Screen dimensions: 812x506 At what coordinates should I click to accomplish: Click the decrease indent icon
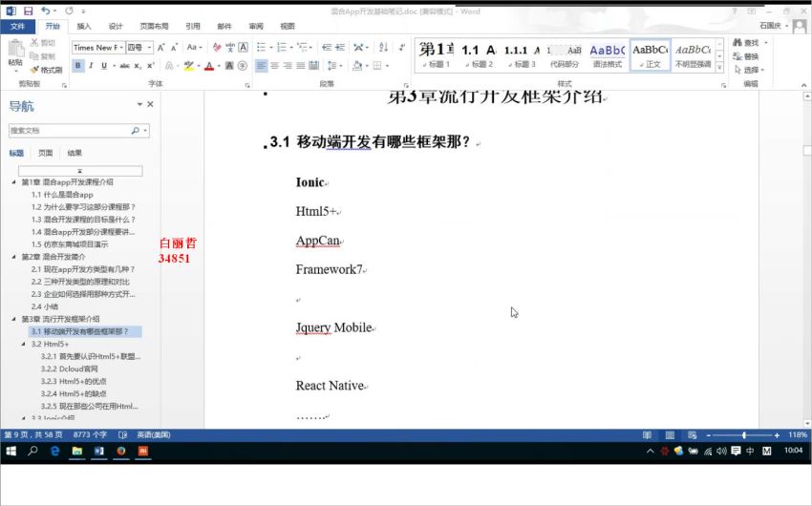(x=327, y=48)
